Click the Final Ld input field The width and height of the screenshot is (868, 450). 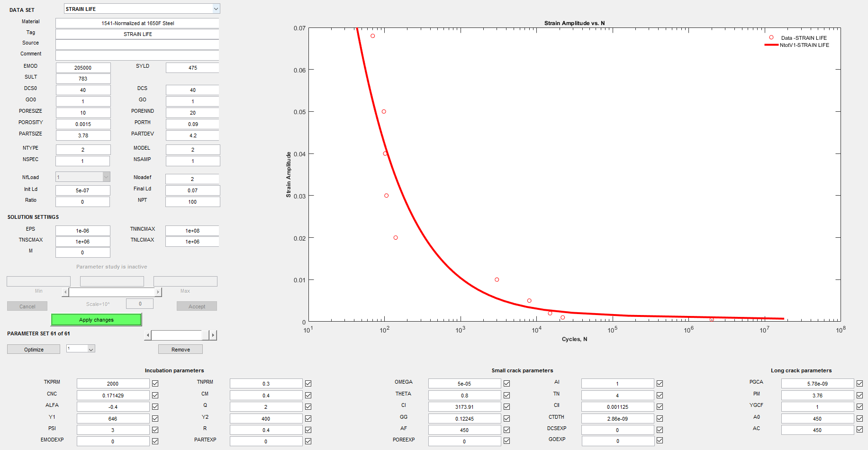192,190
